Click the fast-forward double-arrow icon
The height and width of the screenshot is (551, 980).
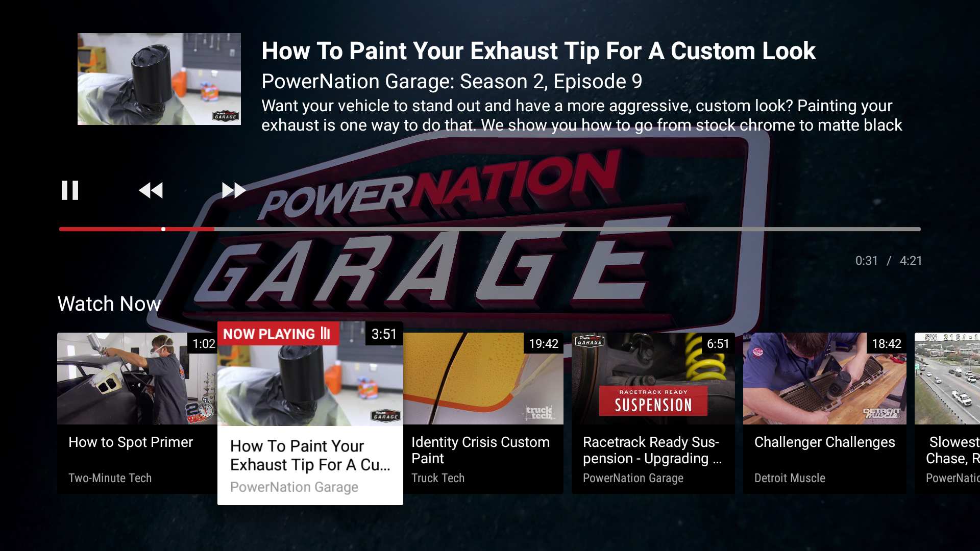point(234,190)
